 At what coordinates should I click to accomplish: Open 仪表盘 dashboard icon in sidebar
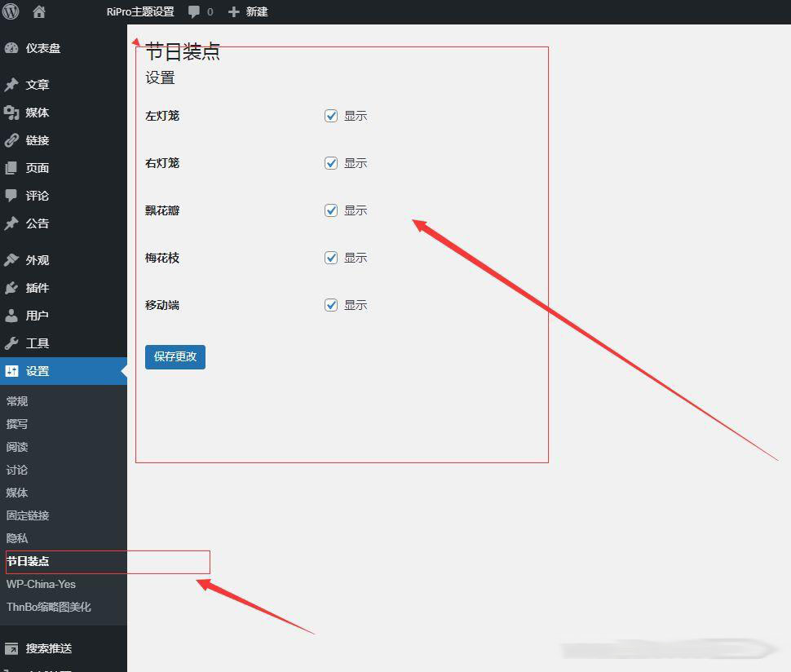pos(11,48)
